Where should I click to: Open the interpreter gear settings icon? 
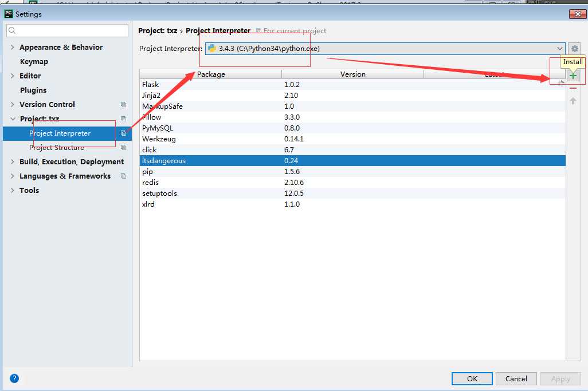pos(574,48)
